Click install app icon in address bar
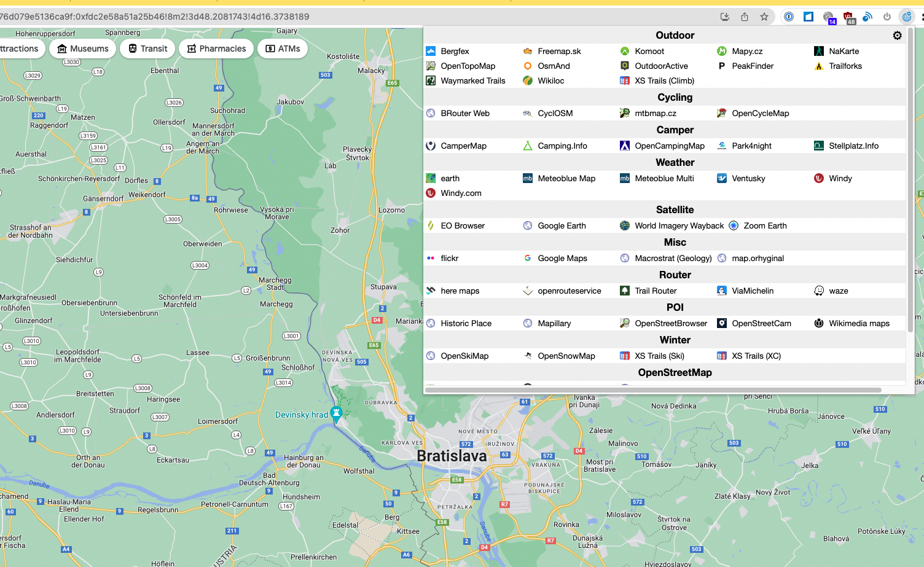The height and width of the screenshot is (567, 924). (x=724, y=17)
